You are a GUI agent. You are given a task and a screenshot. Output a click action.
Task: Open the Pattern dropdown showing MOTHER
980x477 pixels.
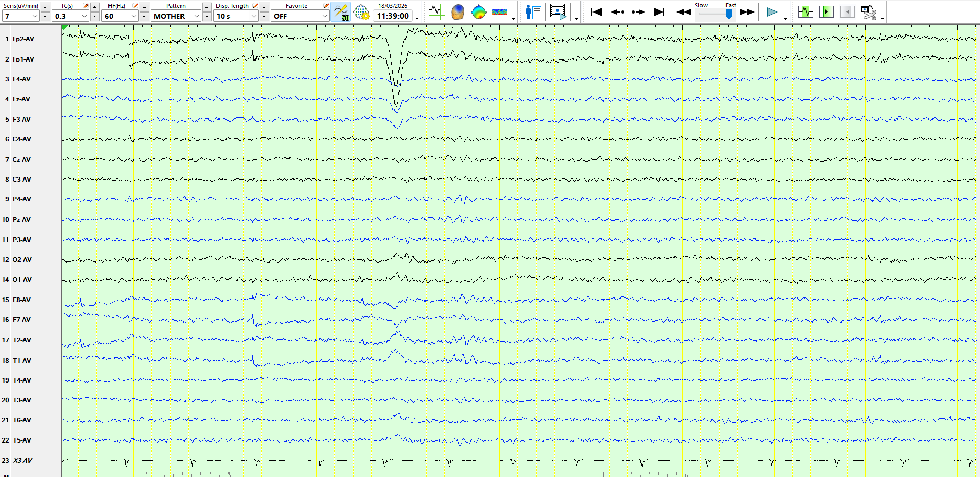pos(176,16)
